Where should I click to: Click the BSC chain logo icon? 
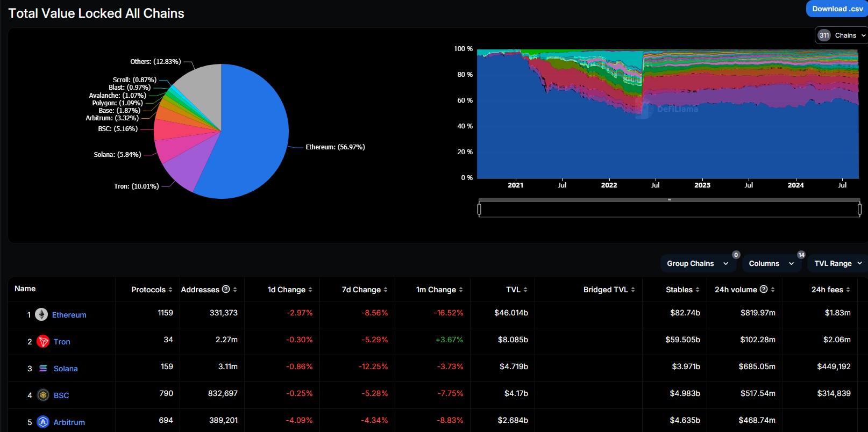coord(43,395)
